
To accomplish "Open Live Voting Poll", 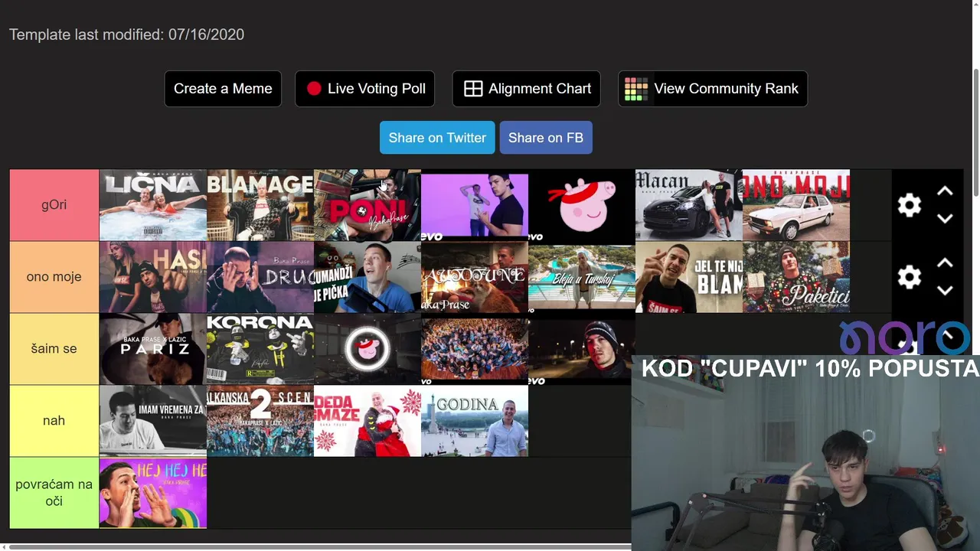I will [365, 89].
